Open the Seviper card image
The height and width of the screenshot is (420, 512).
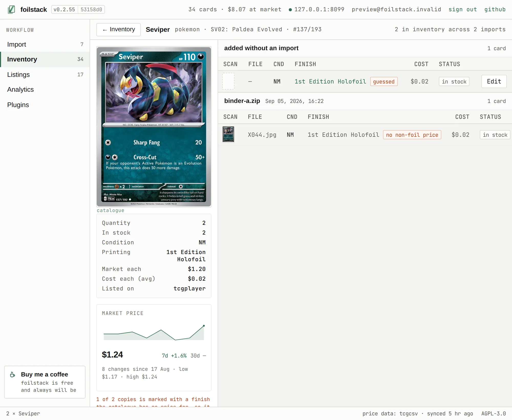click(x=154, y=127)
